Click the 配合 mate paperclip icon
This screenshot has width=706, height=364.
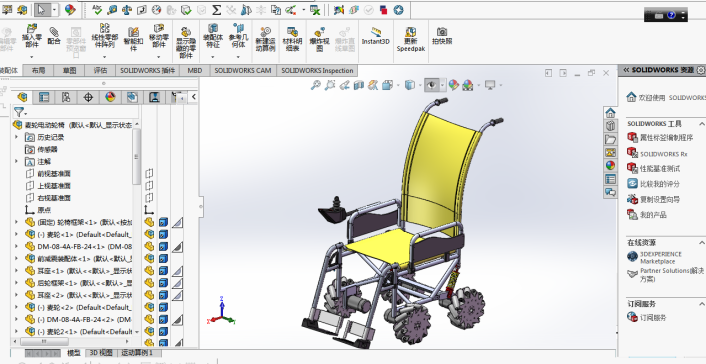[54, 36]
